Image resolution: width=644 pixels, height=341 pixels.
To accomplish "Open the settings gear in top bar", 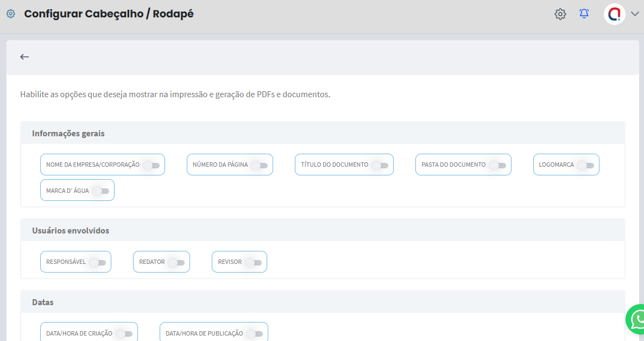I will (x=560, y=14).
